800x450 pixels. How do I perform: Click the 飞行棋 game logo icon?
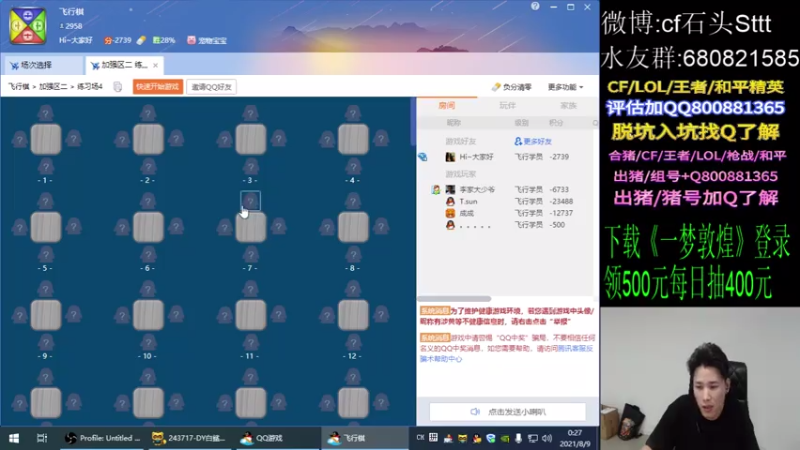28,25
